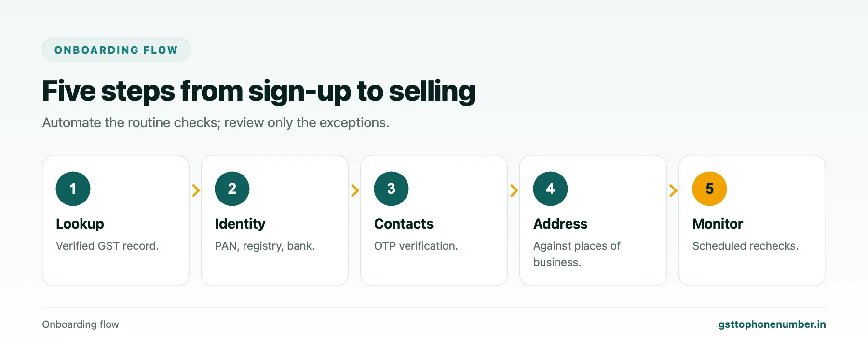Click the arrow between Contacts and Address
Image resolution: width=868 pixels, height=364 pixels.
coord(514,190)
